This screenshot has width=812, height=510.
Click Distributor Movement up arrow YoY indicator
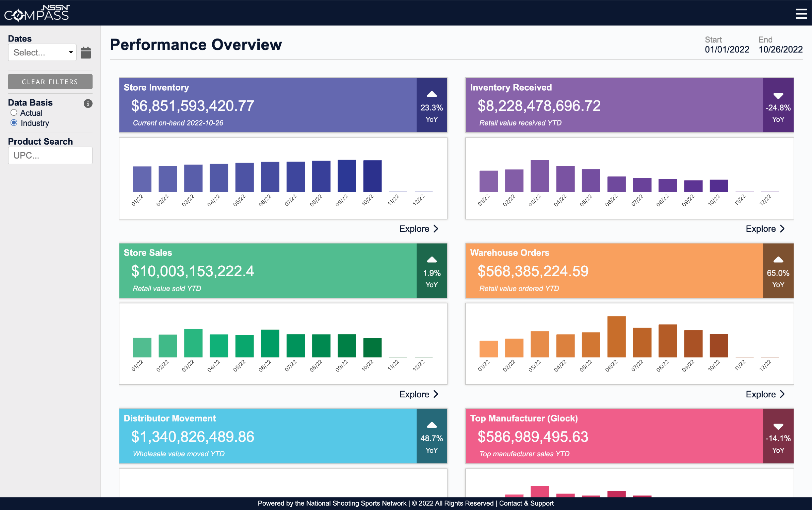pos(432,425)
